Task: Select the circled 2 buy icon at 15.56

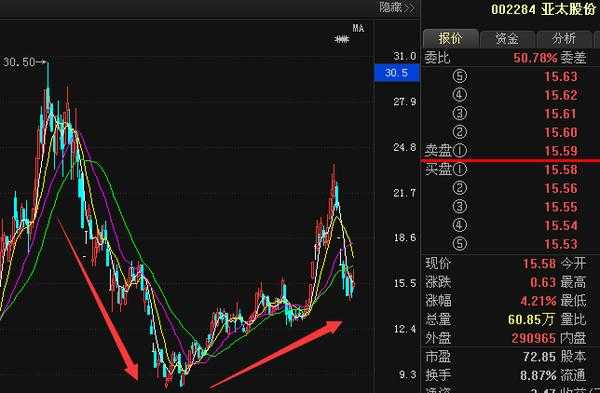Action: [460, 188]
